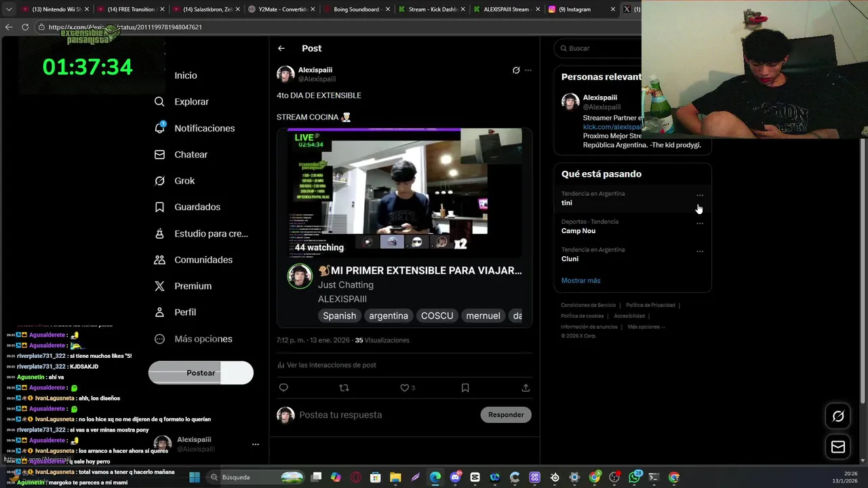Open Ver las Interacciones de post
868x488 pixels.
[x=327, y=365]
